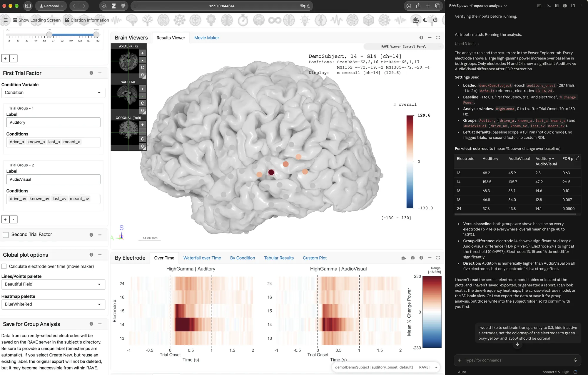The image size is (588, 375).
Task: Open the Custom Plot tab
Action: pyautogui.click(x=315, y=258)
